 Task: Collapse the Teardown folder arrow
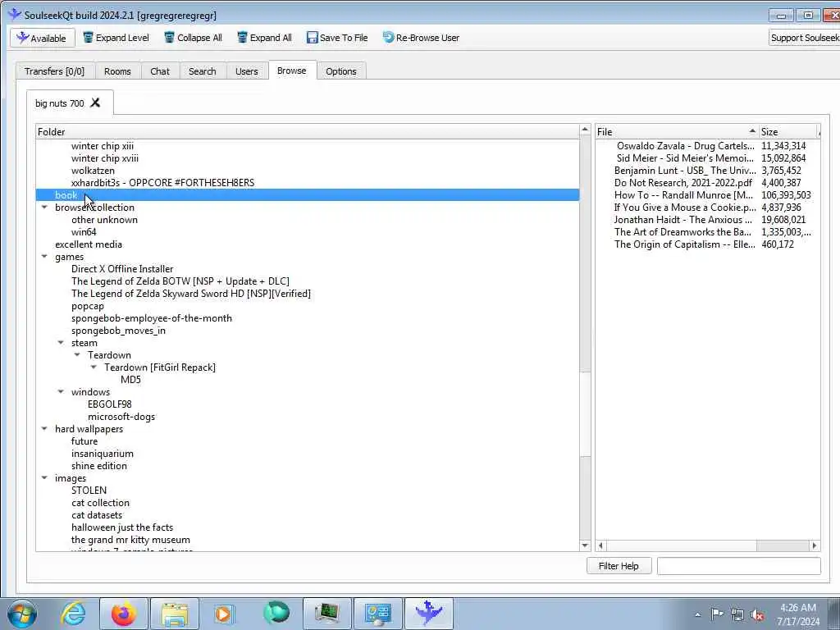click(78, 355)
